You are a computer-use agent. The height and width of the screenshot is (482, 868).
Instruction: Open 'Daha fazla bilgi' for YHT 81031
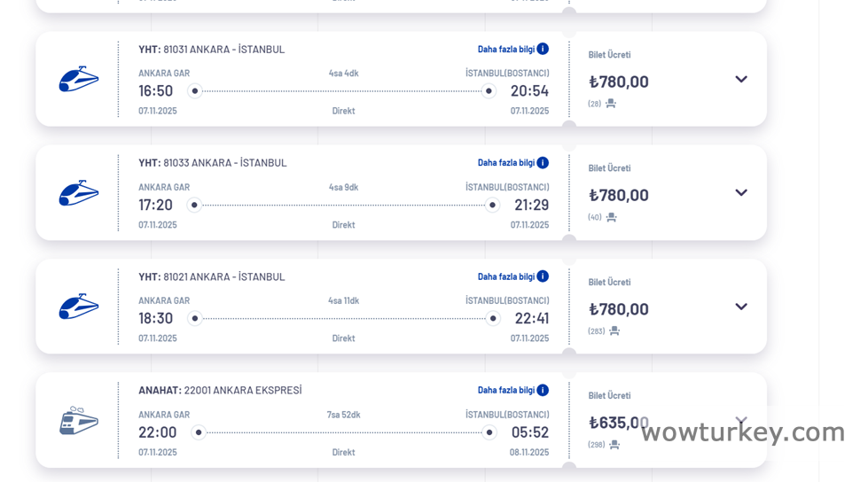[506, 50]
